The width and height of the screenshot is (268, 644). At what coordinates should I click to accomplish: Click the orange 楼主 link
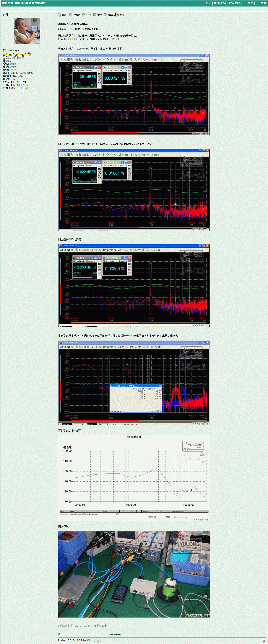coord(96,640)
